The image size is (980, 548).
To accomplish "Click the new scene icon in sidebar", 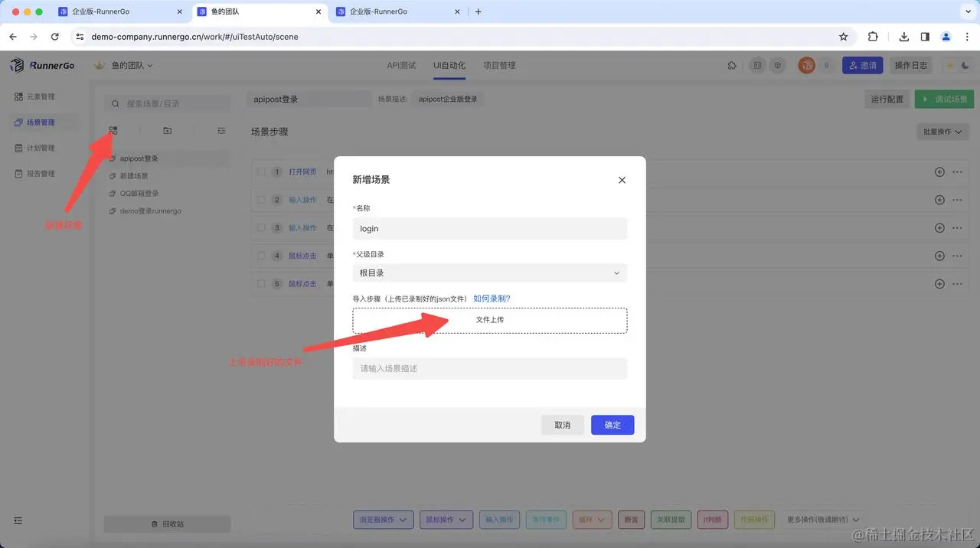I will tap(113, 131).
